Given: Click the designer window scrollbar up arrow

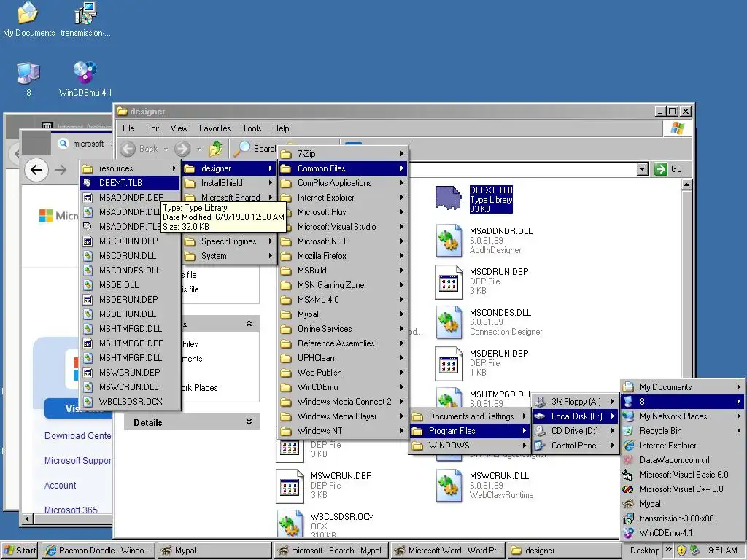Looking at the screenshot, I should tap(686, 184).
